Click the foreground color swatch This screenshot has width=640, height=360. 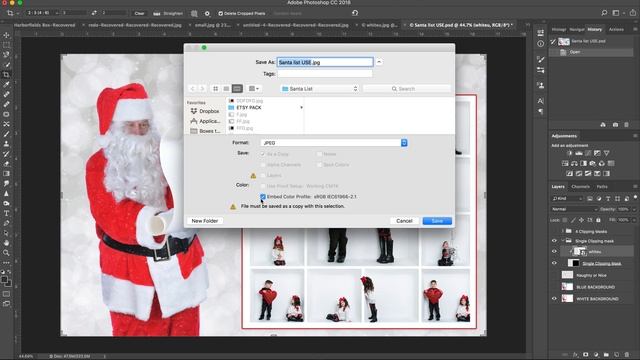(4, 280)
